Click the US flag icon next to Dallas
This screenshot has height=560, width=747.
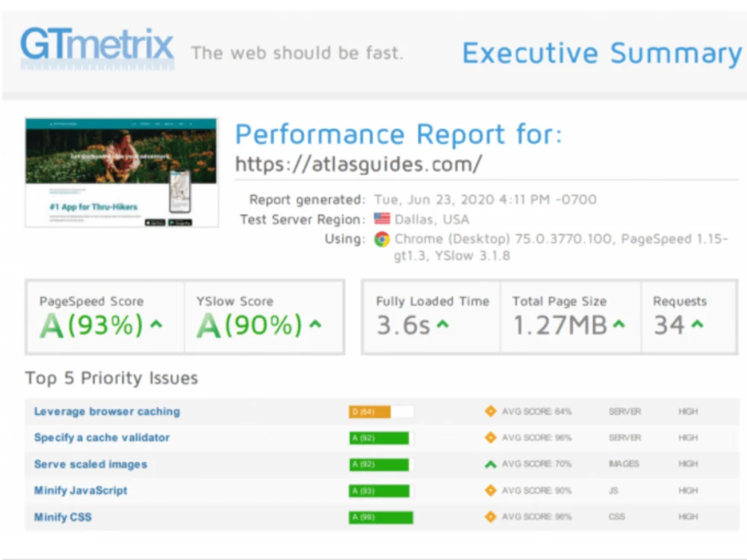click(x=382, y=219)
